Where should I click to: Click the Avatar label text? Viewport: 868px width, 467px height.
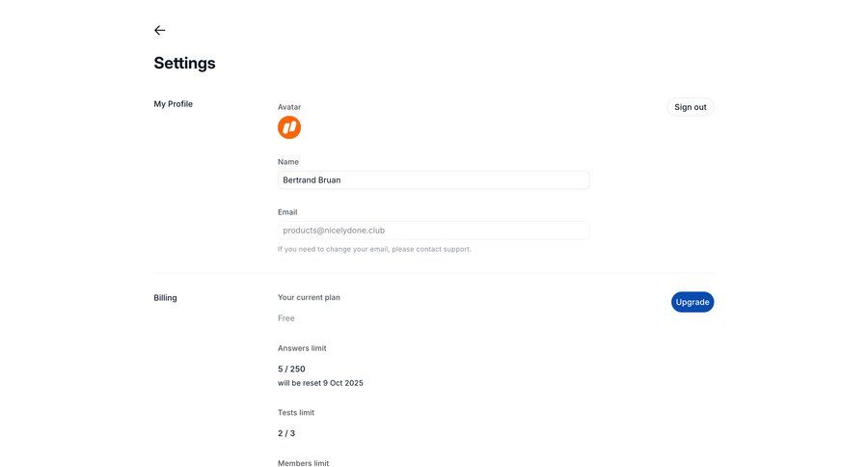point(289,107)
